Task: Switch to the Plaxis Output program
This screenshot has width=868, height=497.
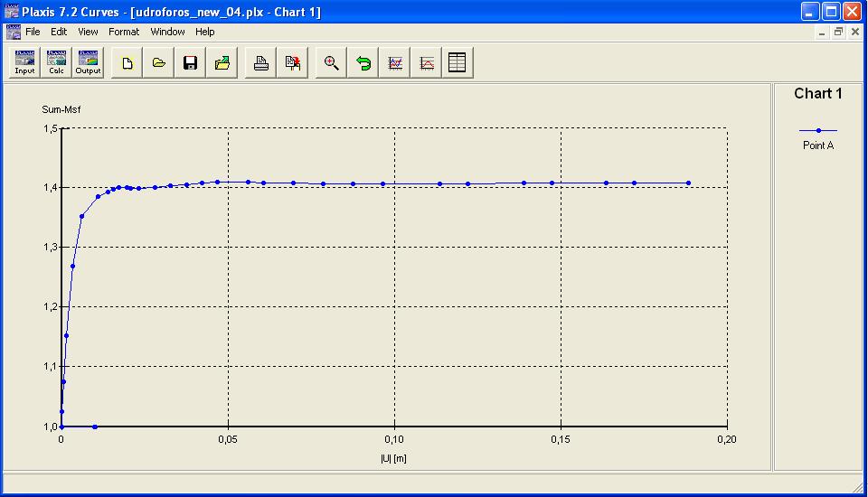Action: 88,62
